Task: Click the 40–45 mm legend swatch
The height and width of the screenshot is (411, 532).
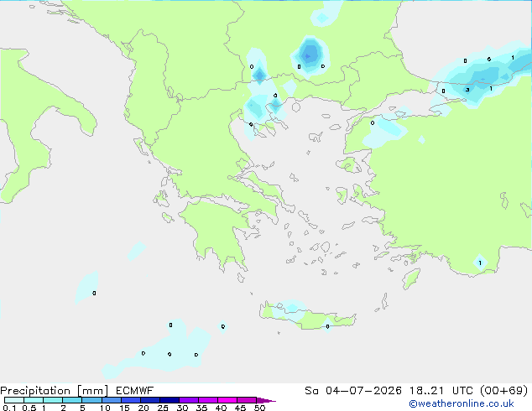Action: 227,400
